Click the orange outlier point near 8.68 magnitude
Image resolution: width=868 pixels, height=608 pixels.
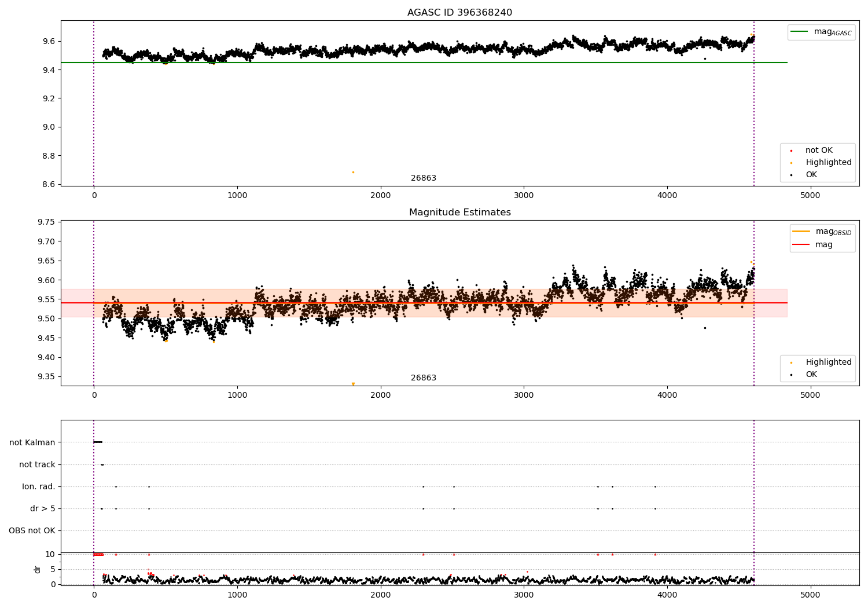point(353,172)
